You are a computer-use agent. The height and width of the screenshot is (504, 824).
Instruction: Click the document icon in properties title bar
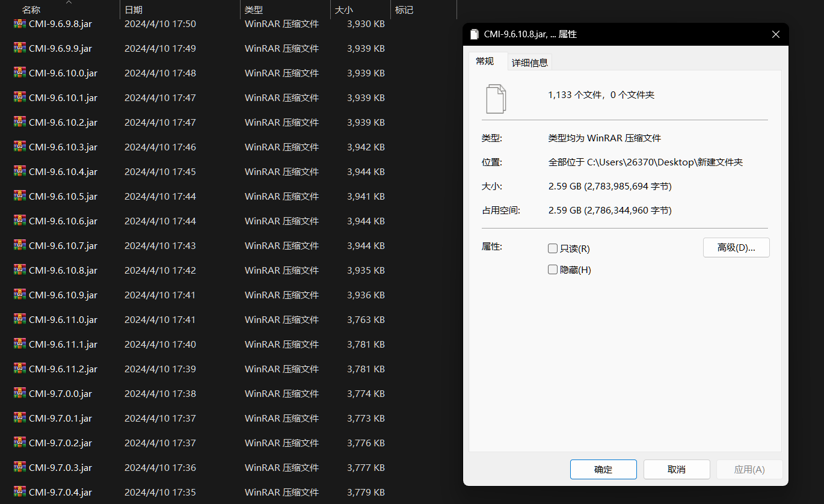pyautogui.click(x=475, y=34)
